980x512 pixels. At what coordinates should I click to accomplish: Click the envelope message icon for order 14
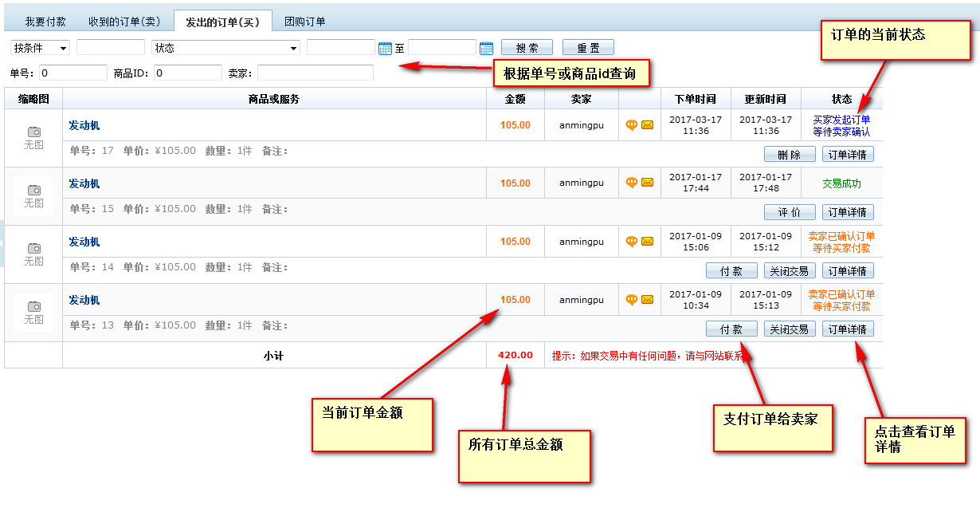click(647, 242)
